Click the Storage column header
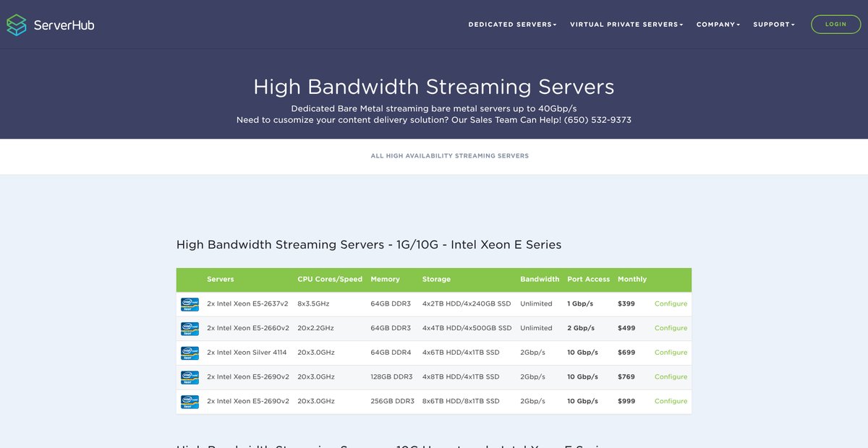The width and height of the screenshot is (868, 448). coord(436,280)
